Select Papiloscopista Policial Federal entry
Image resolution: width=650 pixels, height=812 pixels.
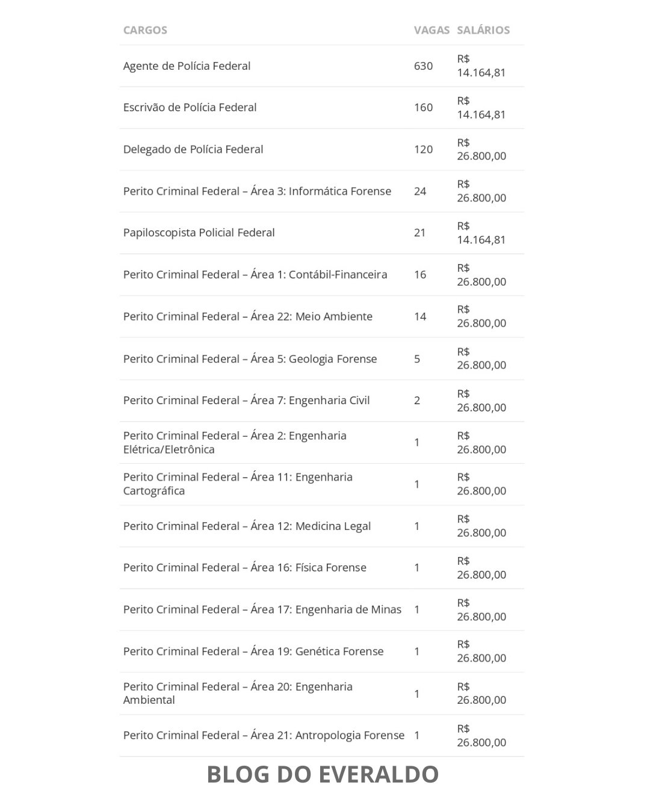coord(199,233)
